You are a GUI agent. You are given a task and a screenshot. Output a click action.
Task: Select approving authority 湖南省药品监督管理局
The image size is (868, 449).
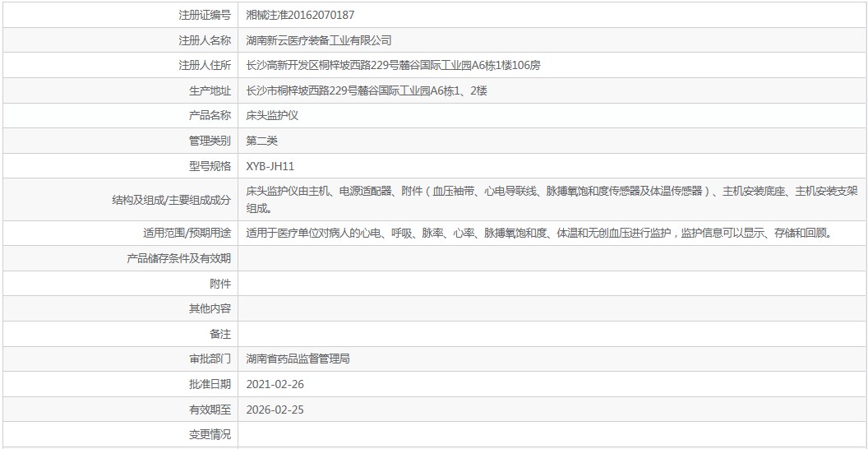[x=298, y=359]
